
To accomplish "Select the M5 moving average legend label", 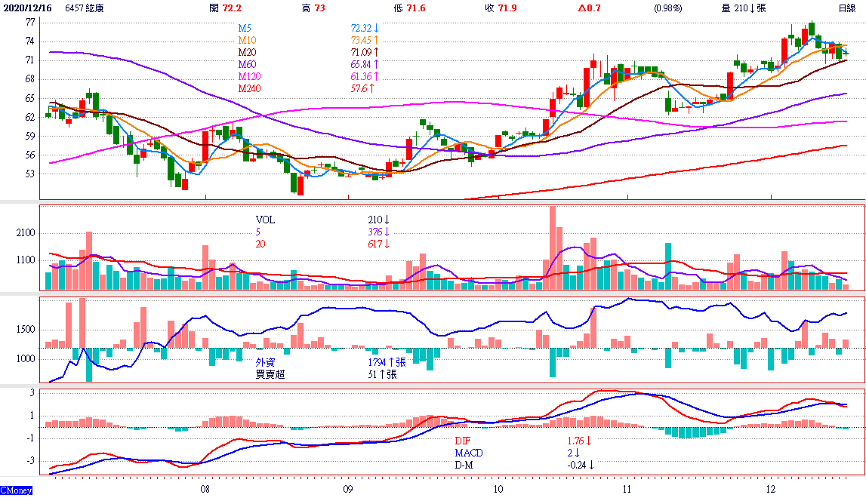I will point(246,29).
